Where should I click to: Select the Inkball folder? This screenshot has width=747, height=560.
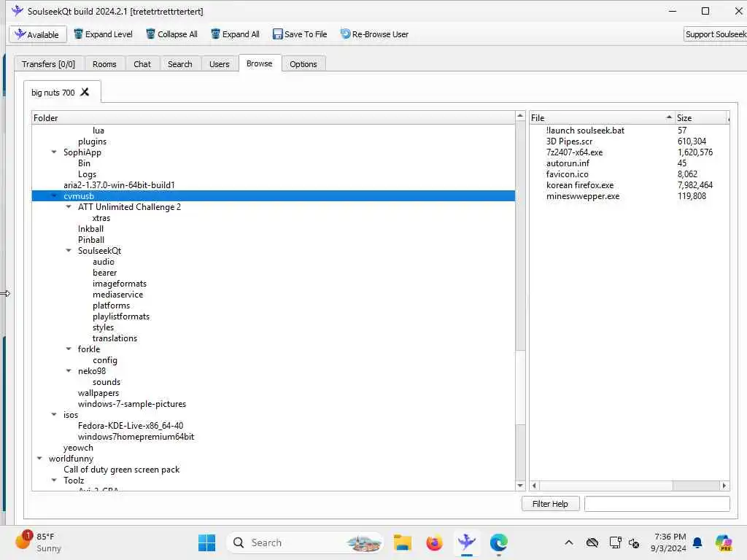tap(90, 229)
